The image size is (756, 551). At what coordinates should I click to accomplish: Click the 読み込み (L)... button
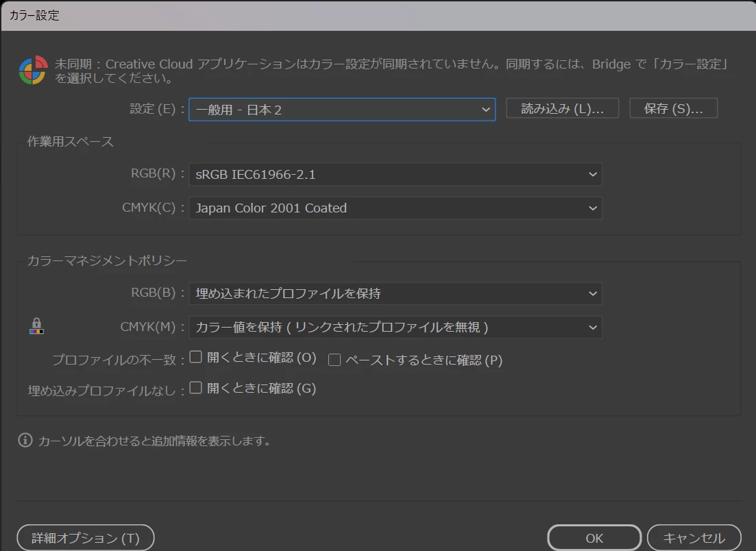tap(562, 108)
